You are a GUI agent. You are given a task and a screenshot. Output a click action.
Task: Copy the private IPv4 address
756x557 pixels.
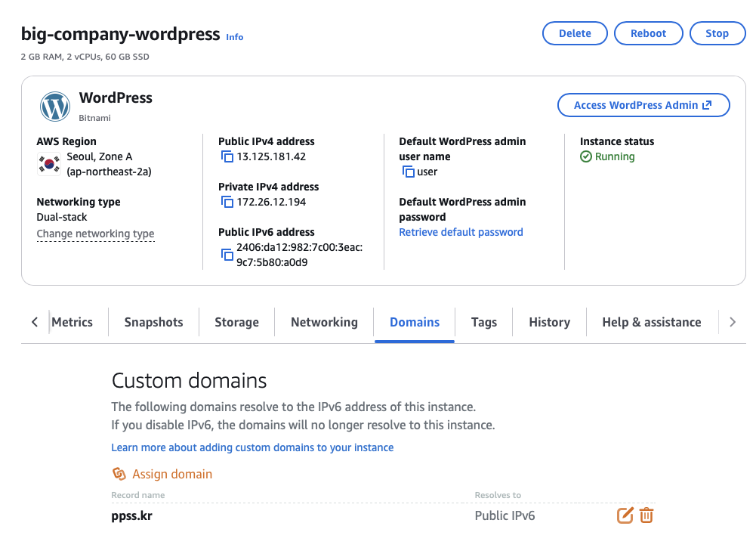(x=227, y=203)
